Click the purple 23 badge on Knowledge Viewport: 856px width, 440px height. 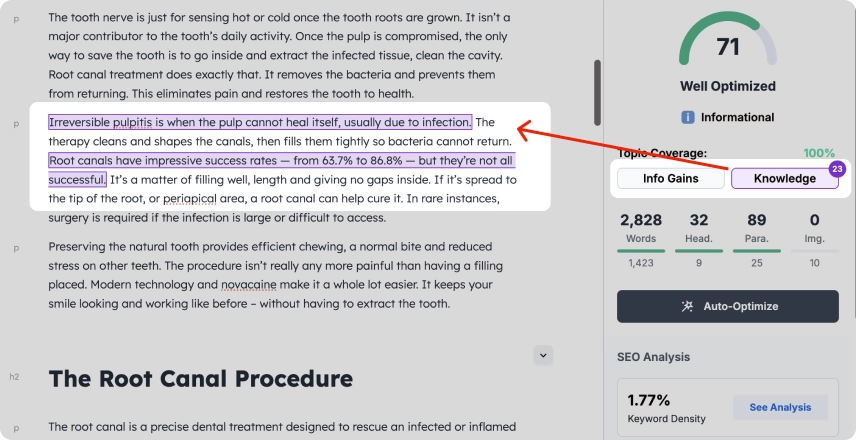click(837, 169)
